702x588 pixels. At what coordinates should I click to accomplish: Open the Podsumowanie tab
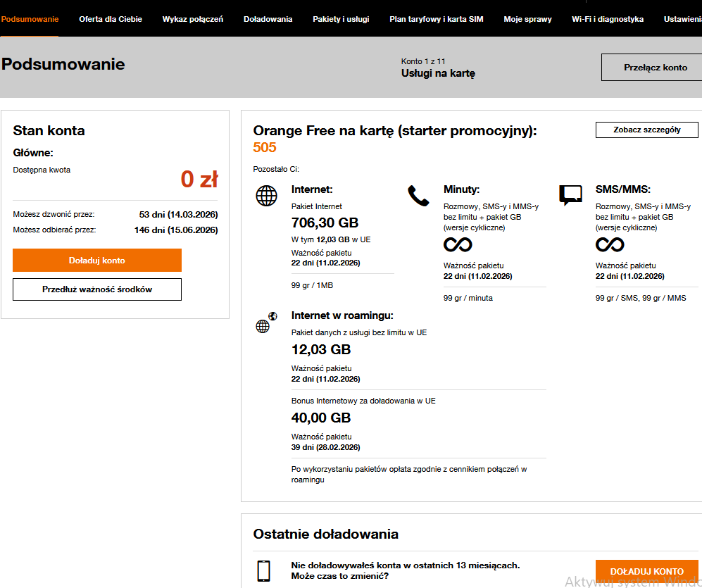click(30, 19)
